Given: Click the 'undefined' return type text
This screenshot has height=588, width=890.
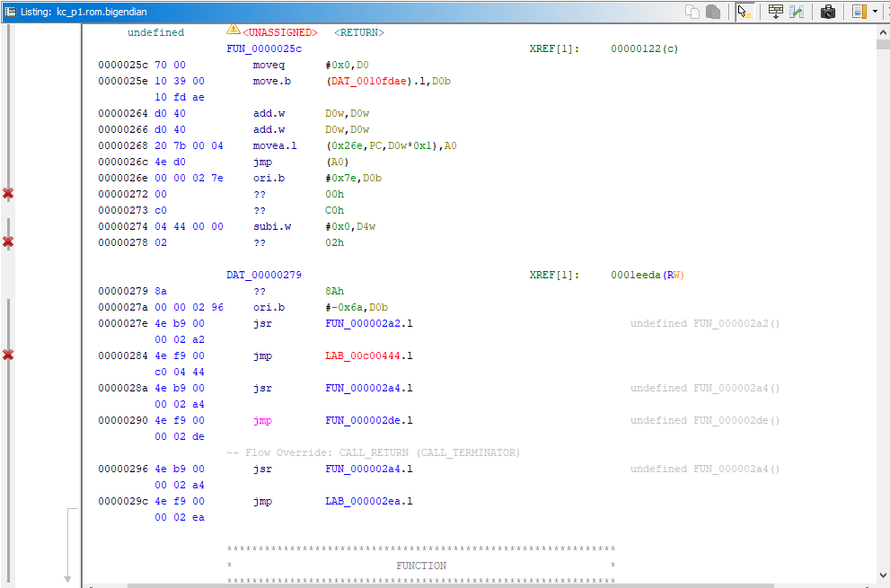Looking at the screenshot, I should click(x=155, y=33).
